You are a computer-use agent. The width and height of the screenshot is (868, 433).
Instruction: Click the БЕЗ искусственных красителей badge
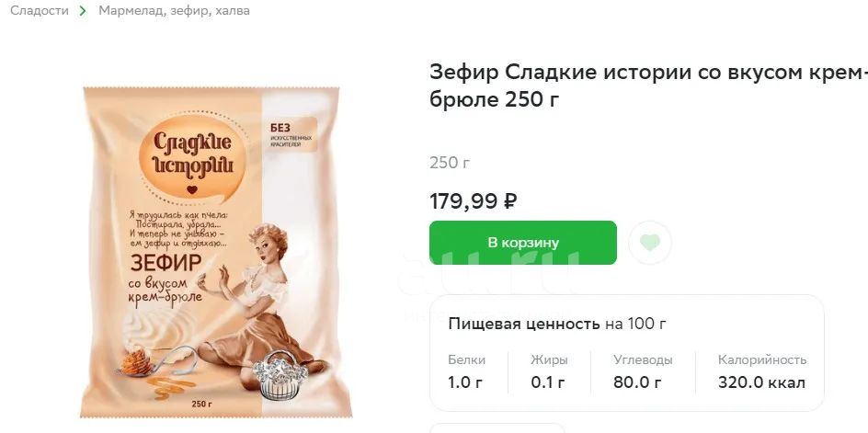(x=291, y=134)
